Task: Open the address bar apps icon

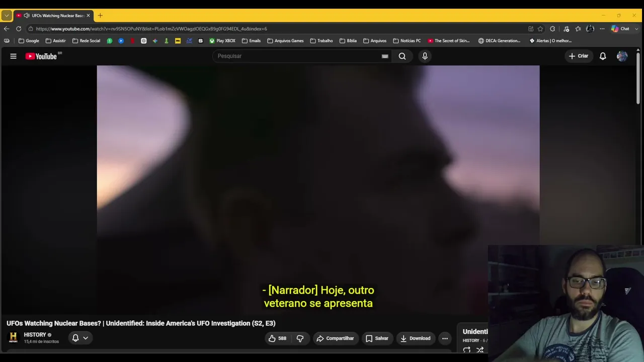Action: 531,29
